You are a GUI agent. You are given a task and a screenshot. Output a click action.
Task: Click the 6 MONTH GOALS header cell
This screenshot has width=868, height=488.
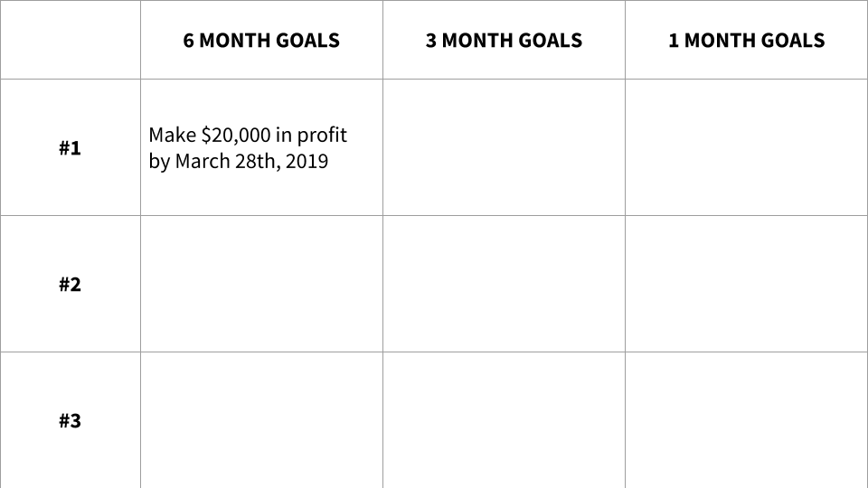(261, 40)
